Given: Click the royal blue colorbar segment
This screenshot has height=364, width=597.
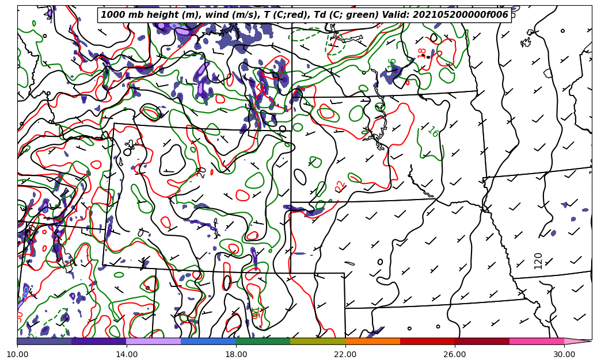Looking at the screenshot, I should coord(208,341).
